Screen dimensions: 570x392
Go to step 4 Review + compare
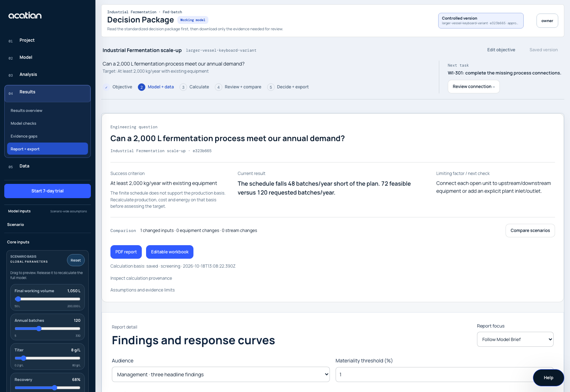pos(238,87)
